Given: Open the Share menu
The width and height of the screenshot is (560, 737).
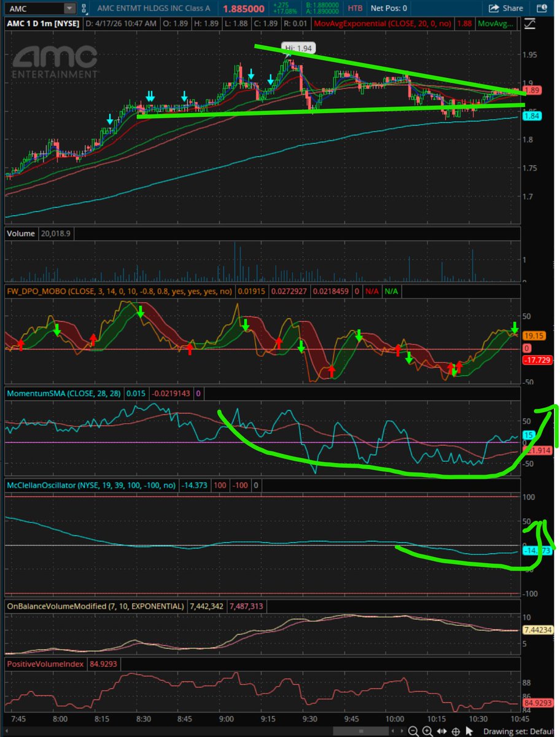Looking at the screenshot, I should tap(507, 9).
